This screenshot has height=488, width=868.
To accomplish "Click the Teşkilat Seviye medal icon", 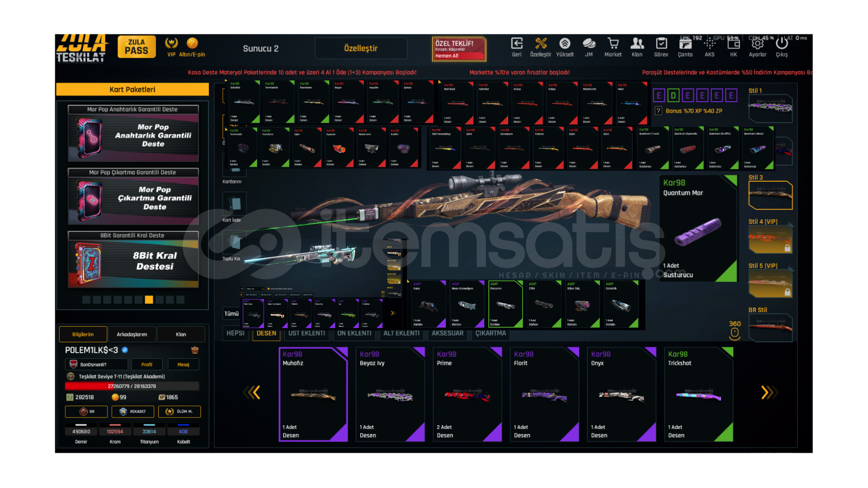I will pos(71,376).
